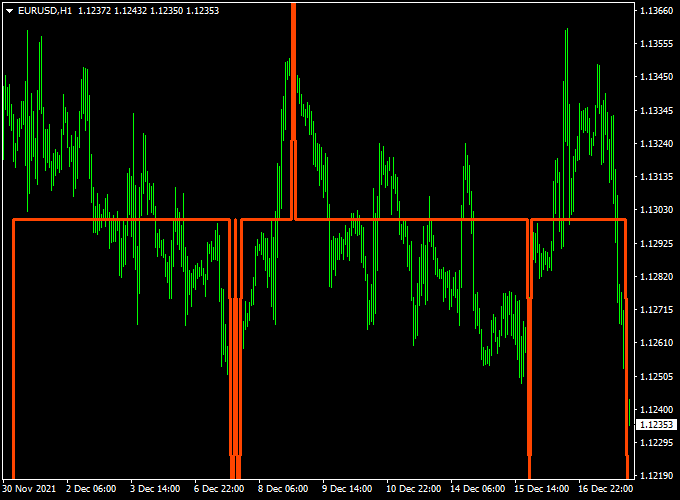Select price scale value 1.12505
The image size is (680, 500).
pyautogui.click(x=656, y=376)
